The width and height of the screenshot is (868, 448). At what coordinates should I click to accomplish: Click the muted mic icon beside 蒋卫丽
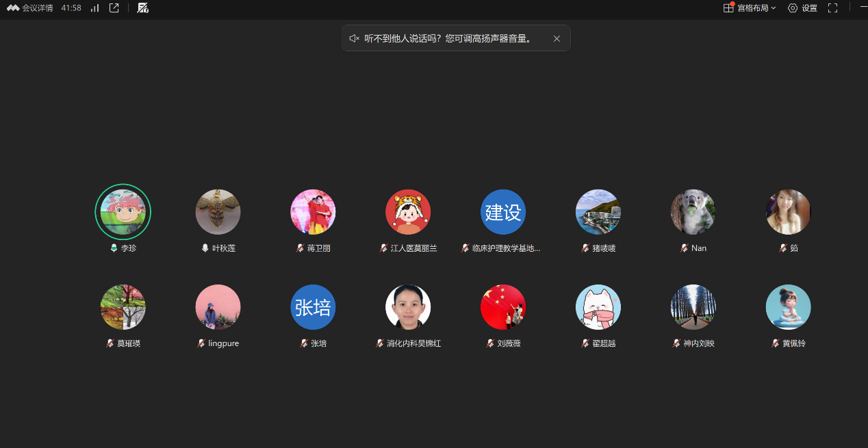click(x=300, y=248)
